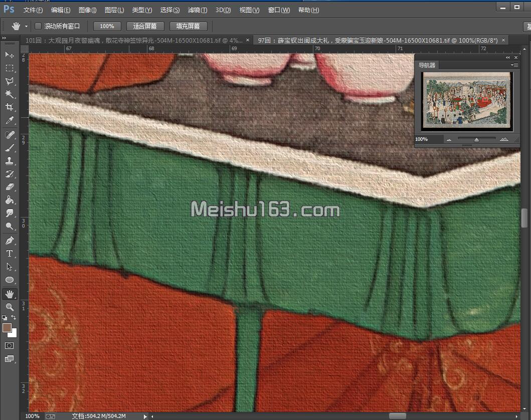This screenshot has height=420, width=531.
Task: Open the 窗口(W) menu
Action: [279, 10]
